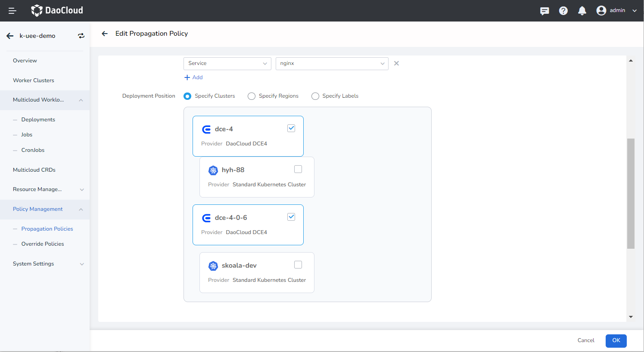The width and height of the screenshot is (644, 352).
Task: Open the Service resource type dropdown
Action: point(227,63)
